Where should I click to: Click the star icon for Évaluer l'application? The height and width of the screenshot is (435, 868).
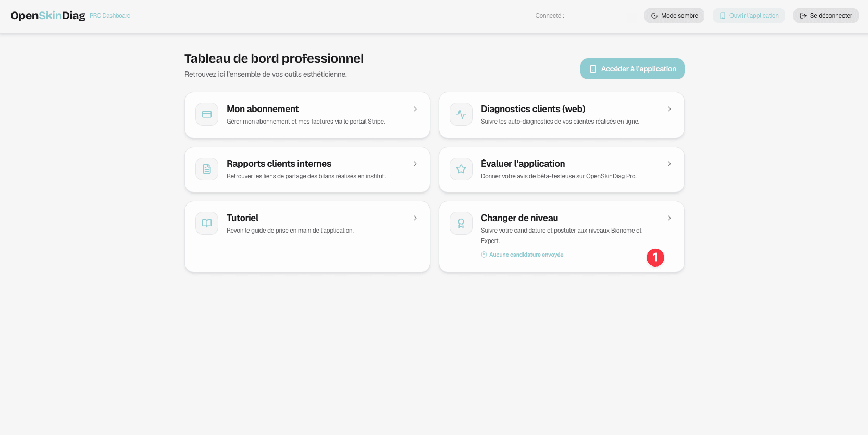[461, 169]
